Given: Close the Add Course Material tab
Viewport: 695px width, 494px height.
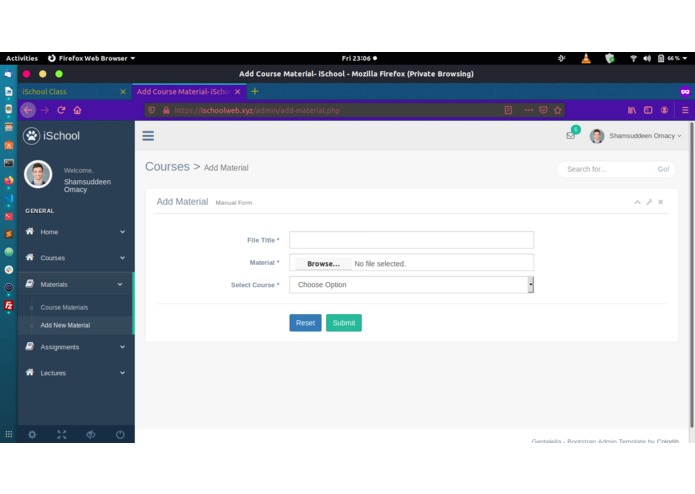Looking at the screenshot, I should pos(238,92).
